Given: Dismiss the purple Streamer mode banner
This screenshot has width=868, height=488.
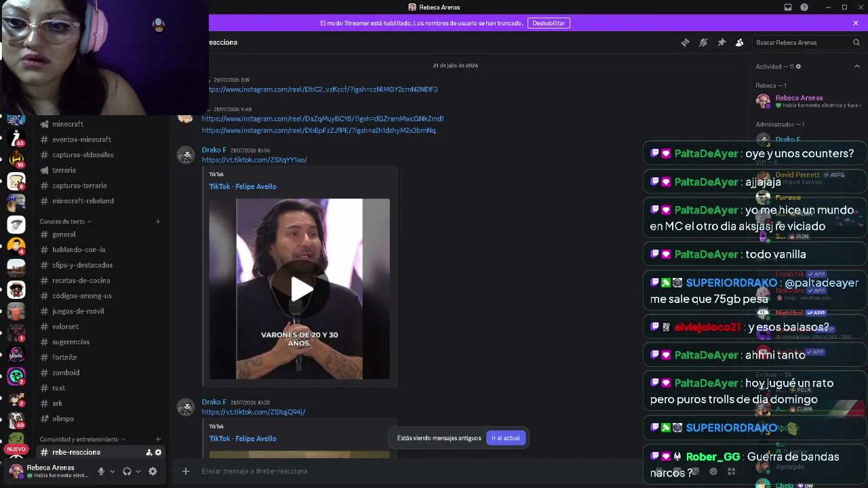Looking at the screenshot, I should 856,23.
